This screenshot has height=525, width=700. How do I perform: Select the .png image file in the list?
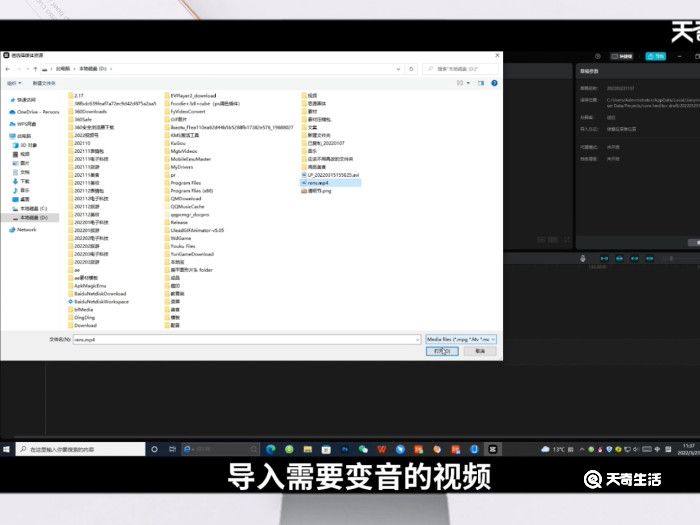317,191
